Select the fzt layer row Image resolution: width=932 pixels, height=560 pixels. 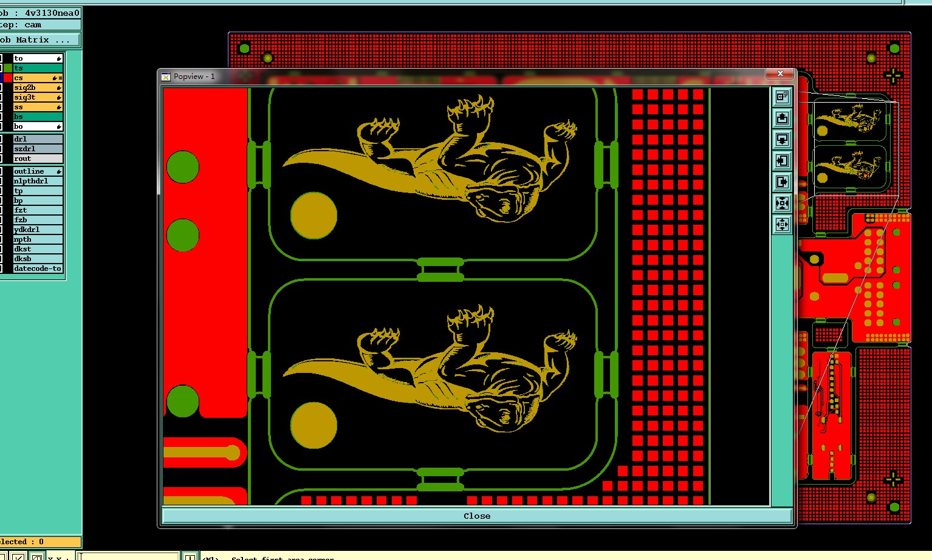[x=38, y=210]
